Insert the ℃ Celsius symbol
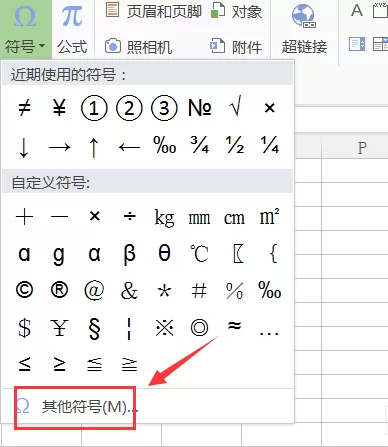This screenshot has height=447, width=388. coord(199,254)
